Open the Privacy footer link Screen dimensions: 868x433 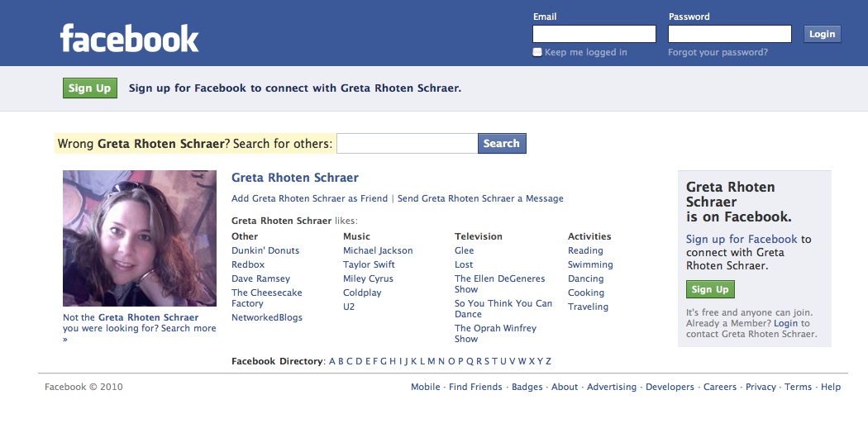pyautogui.click(x=761, y=387)
